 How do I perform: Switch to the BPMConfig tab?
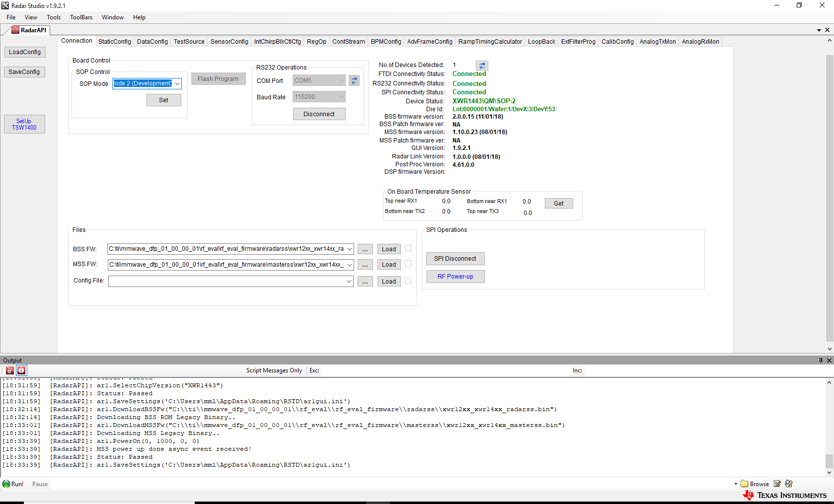[386, 42]
